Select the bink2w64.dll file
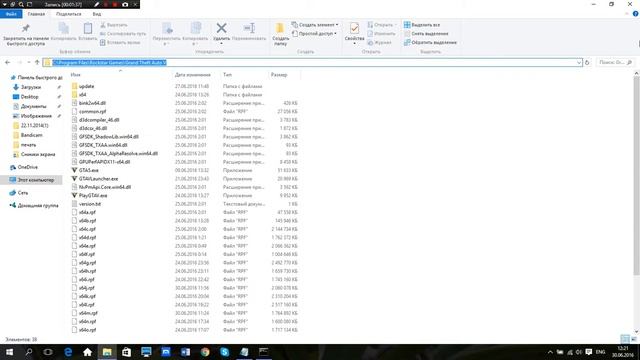This screenshot has height=360, width=640. pyautogui.click(x=92, y=103)
